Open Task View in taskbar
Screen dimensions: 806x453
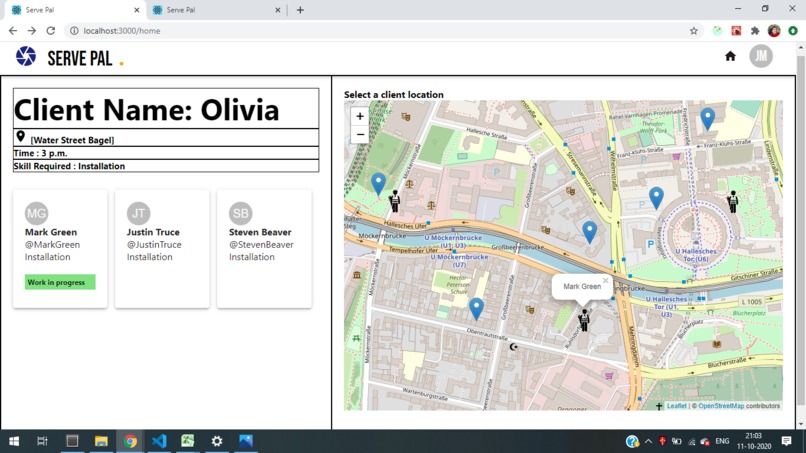pyautogui.click(x=42, y=441)
